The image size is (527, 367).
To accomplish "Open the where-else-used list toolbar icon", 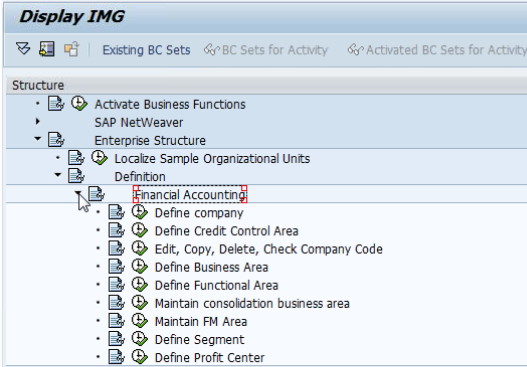I will [47, 49].
